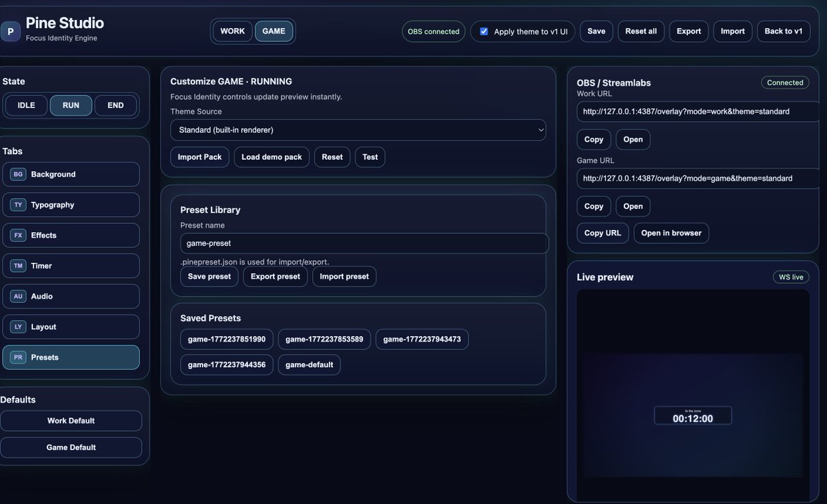Click the Customize GAME · RUNNING heading

(x=231, y=81)
